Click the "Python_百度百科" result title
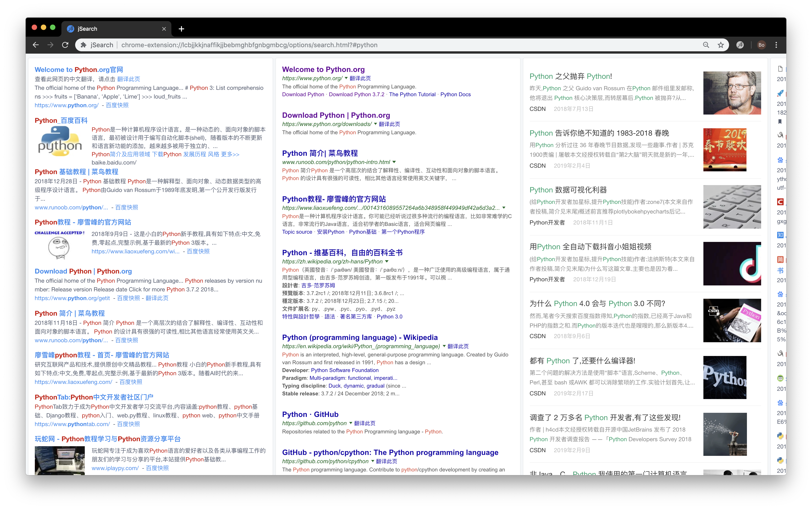This screenshot has height=509, width=812. [61, 120]
